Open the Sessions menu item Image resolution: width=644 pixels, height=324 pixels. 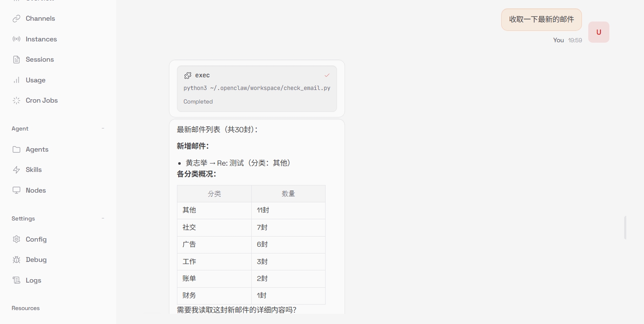(40, 60)
